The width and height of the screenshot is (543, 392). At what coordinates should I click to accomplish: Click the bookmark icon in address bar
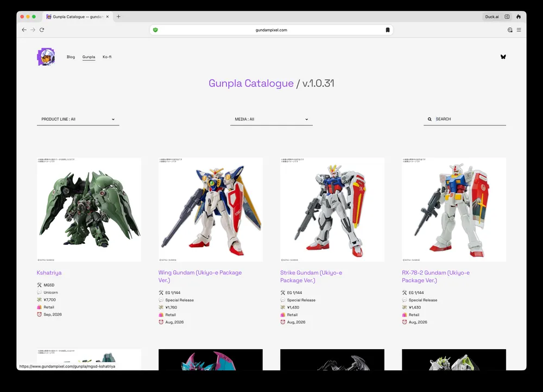point(387,30)
